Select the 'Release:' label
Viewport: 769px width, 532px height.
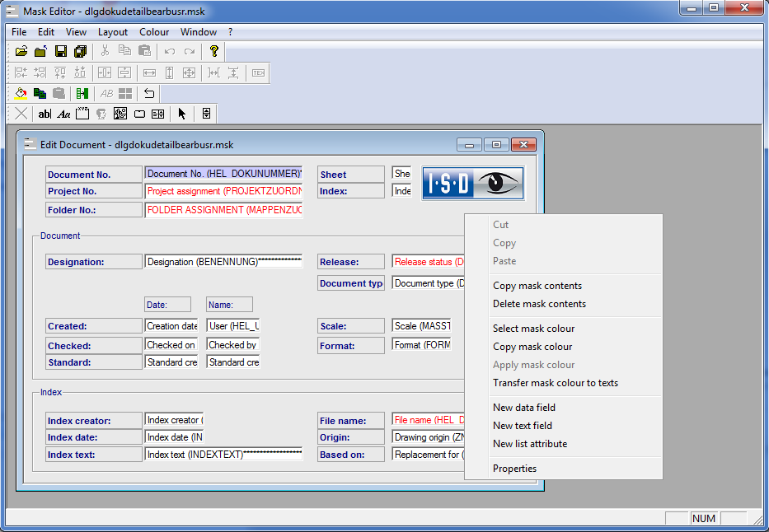click(350, 262)
